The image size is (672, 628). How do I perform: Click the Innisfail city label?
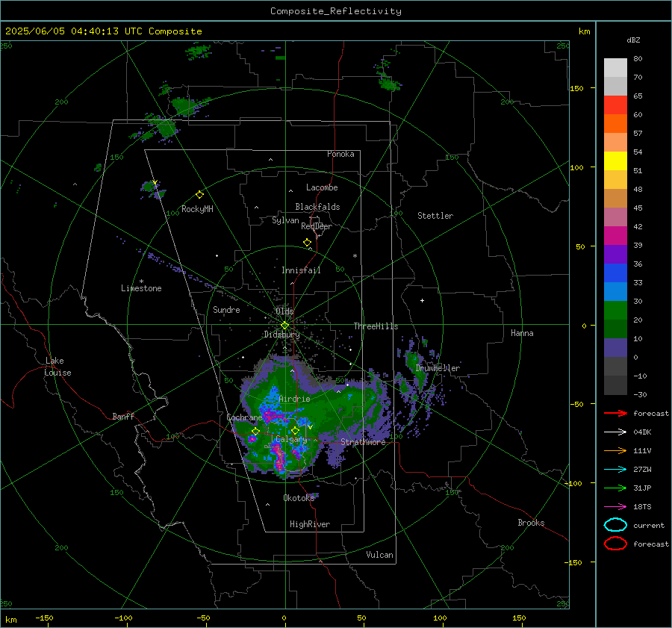pyautogui.click(x=301, y=270)
